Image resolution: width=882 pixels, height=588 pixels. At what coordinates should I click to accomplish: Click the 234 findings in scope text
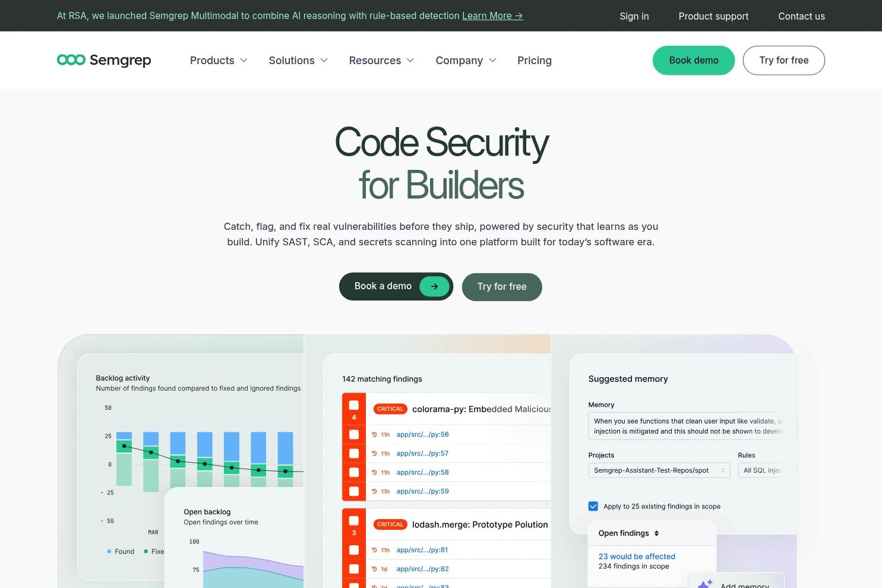634,567
